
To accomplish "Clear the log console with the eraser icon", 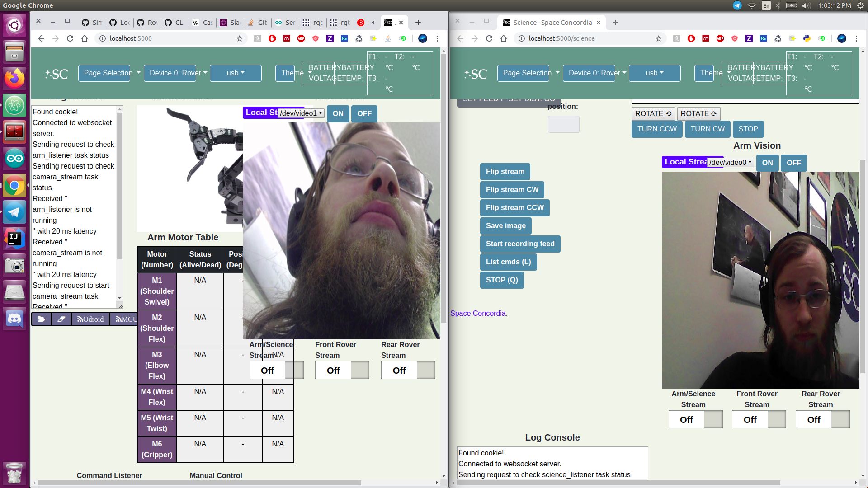I will 62,319.
